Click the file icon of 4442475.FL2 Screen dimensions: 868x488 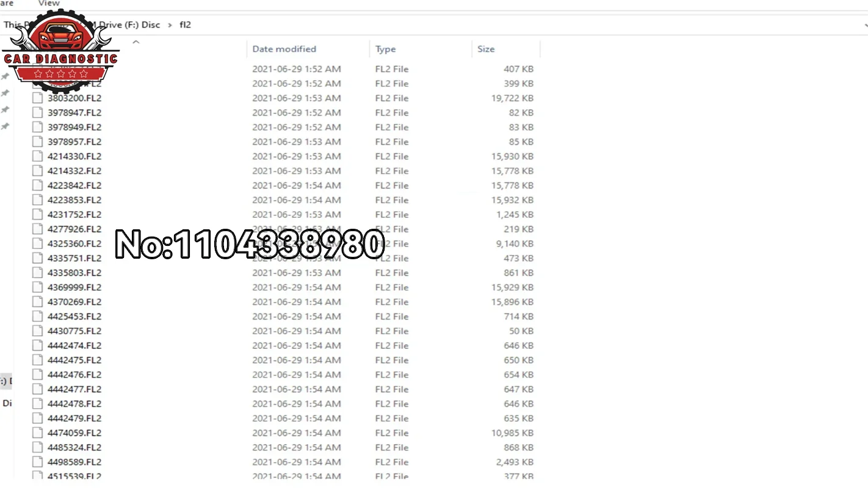38,361
